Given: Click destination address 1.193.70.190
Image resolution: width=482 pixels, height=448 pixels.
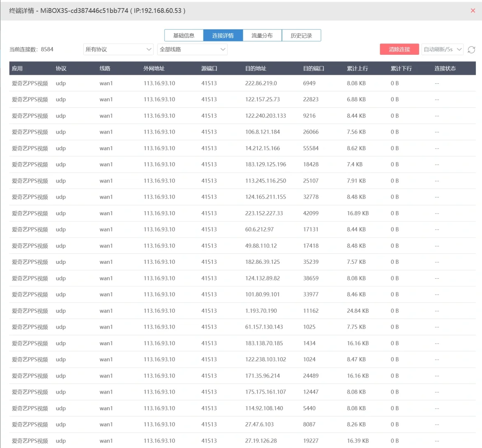Looking at the screenshot, I should pos(261,311).
